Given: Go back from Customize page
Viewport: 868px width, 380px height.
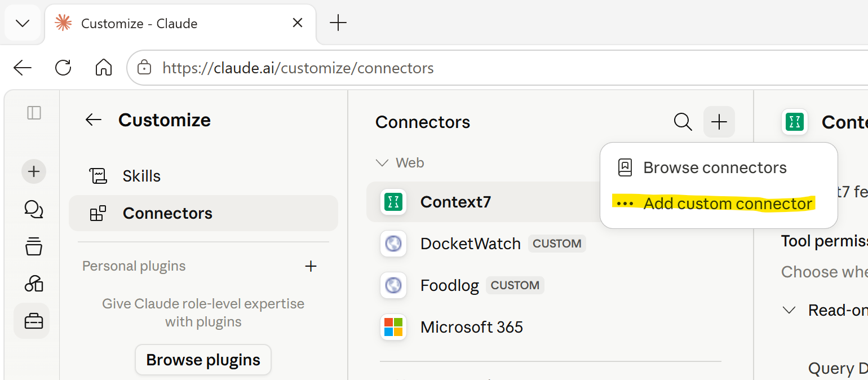Looking at the screenshot, I should pos(94,120).
